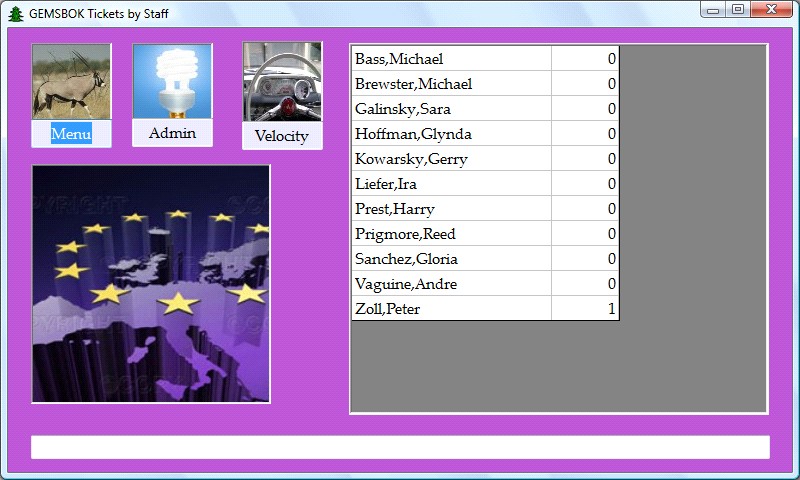Click the Galinsky,Sara name cell
Viewport: 800px width, 480px height.
coord(450,109)
